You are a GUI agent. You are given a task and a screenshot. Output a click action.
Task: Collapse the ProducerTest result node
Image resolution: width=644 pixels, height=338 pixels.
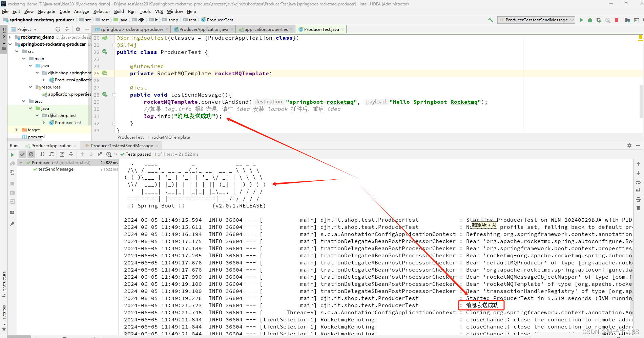(21, 163)
